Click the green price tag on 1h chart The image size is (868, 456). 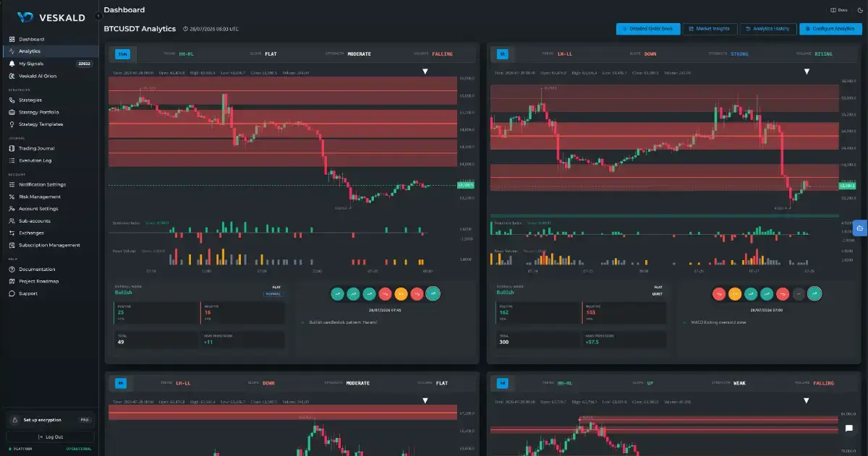pos(848,186)
